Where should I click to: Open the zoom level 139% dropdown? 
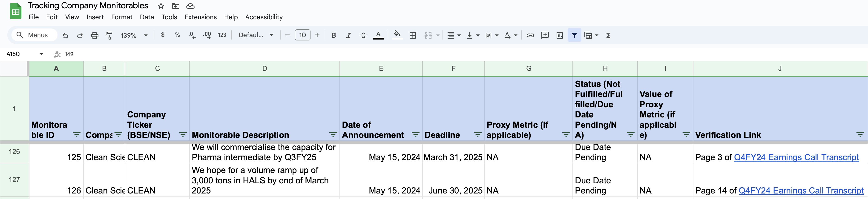(134, 35)
